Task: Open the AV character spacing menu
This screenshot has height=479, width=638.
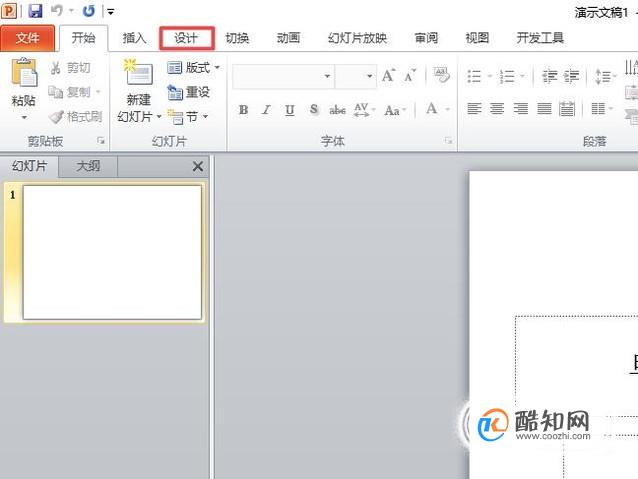Action: pyautogui.click(x=364, y=110)
